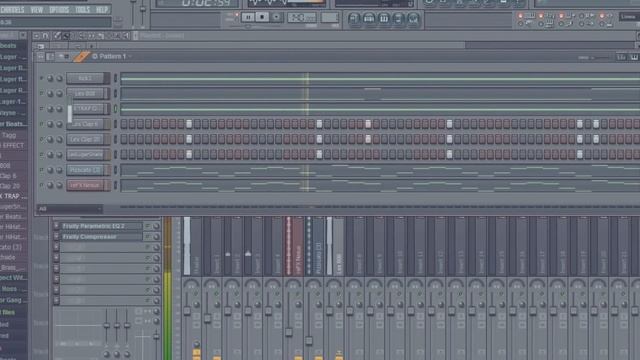The width and height of the screenshot is (640, 360).
Task: Adjust the HiFi Nexus mixer track fader
Action: 289,332
